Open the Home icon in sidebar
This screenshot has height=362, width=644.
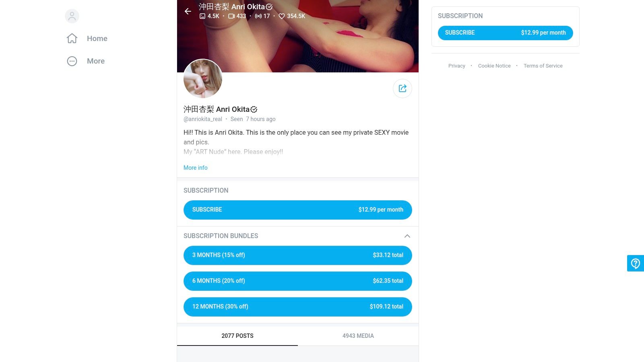[72, 39]
